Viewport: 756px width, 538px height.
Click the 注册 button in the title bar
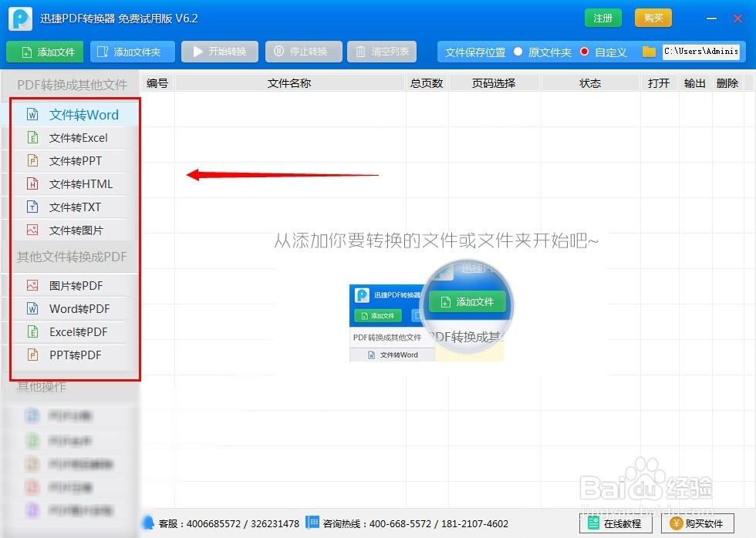coord(602,17)
